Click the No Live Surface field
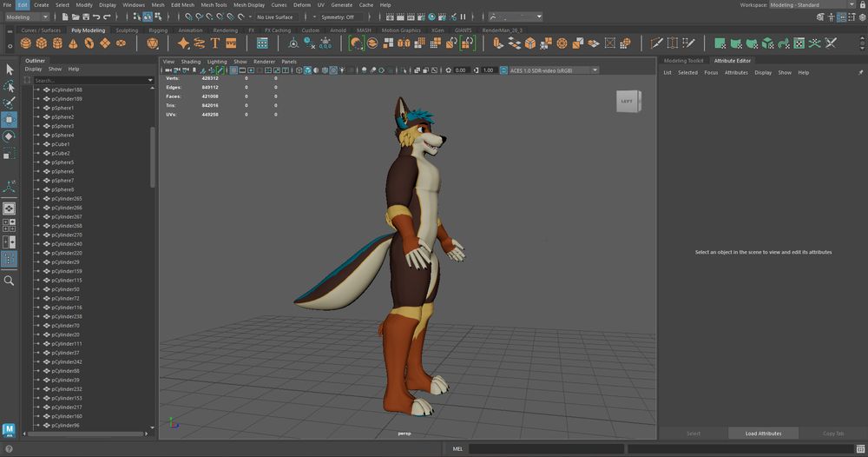This screenshot has height=457, width=868. [275, 17]
